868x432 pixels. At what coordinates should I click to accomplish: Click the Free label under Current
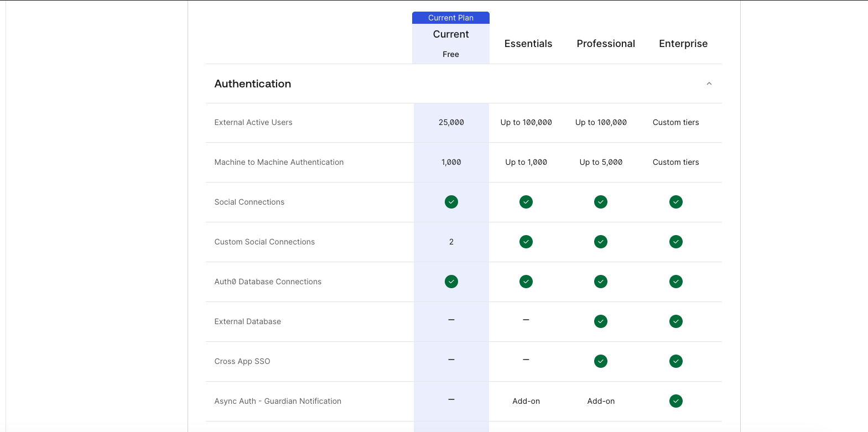coord(451,54)
